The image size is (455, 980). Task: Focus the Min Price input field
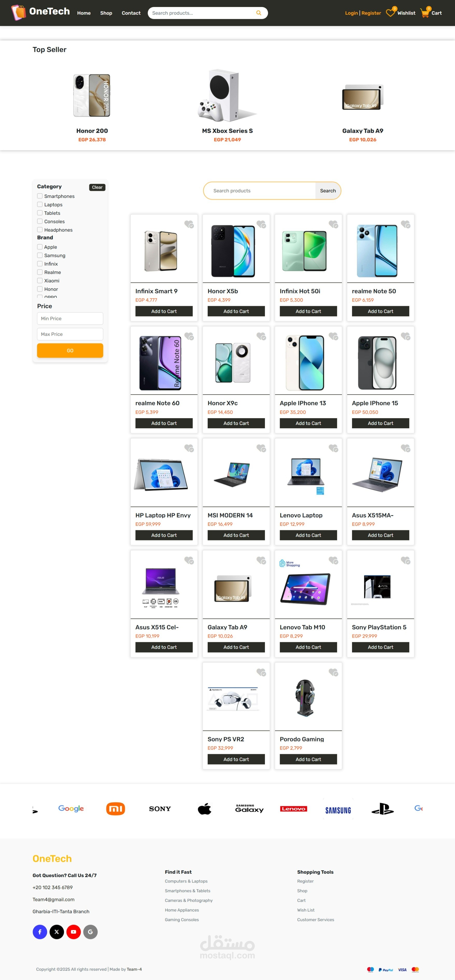point(70,319)
